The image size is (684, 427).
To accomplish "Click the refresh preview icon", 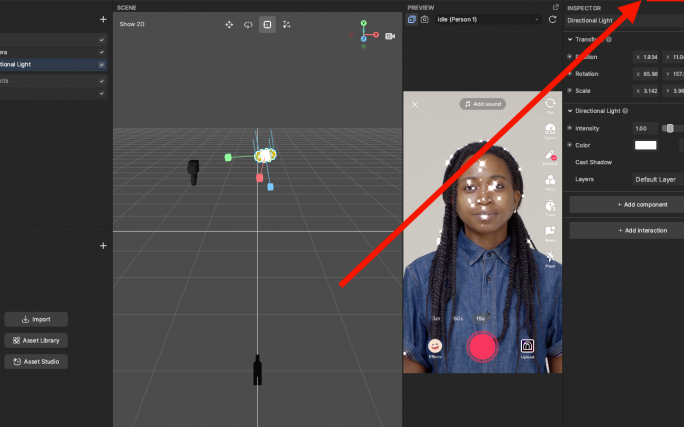I will click(x=552, y=19).
